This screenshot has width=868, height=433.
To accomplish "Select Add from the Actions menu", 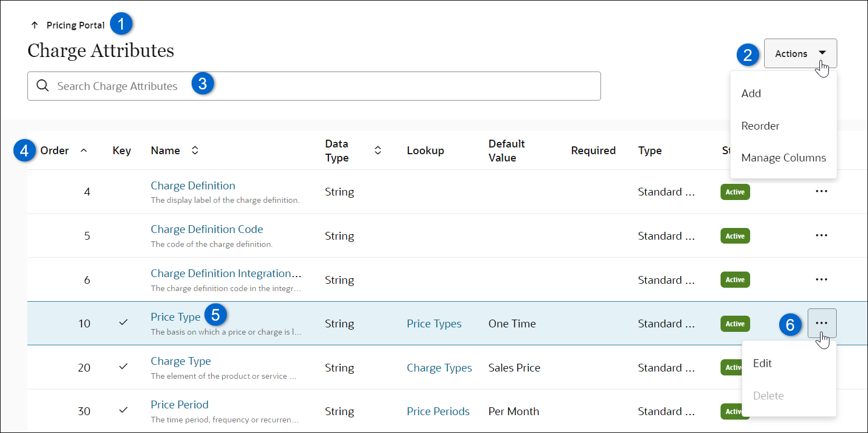I will coord(751,93).
